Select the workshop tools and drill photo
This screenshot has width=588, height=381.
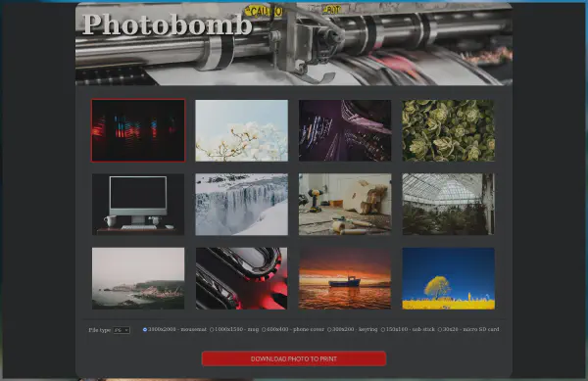(x=345, y=204)
